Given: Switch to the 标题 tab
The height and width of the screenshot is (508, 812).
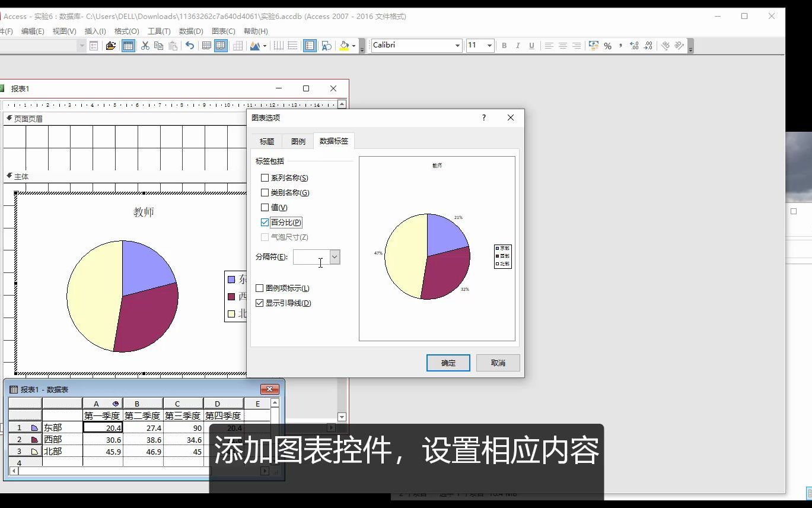Looking at the screenshot, I should 267,141.
